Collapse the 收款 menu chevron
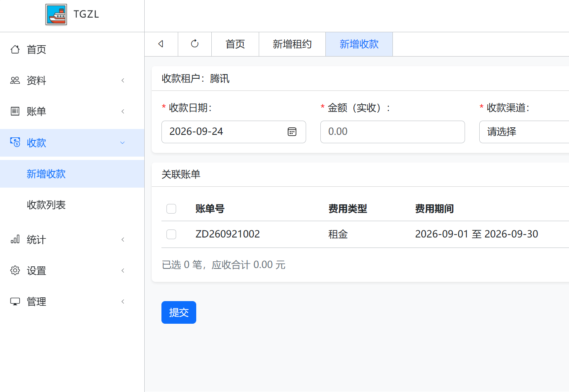Screen dimensions: 569x392 pos(123,143)
